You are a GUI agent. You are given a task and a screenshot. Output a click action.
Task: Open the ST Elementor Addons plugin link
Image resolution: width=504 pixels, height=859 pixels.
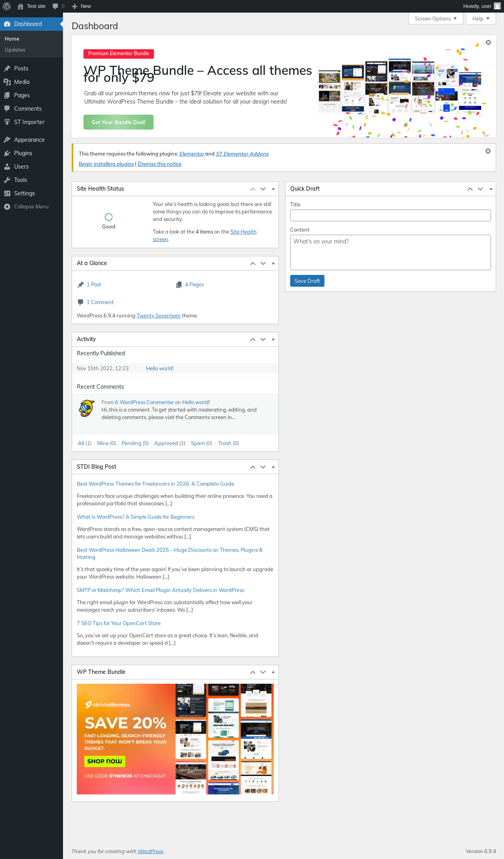(242, 154)
